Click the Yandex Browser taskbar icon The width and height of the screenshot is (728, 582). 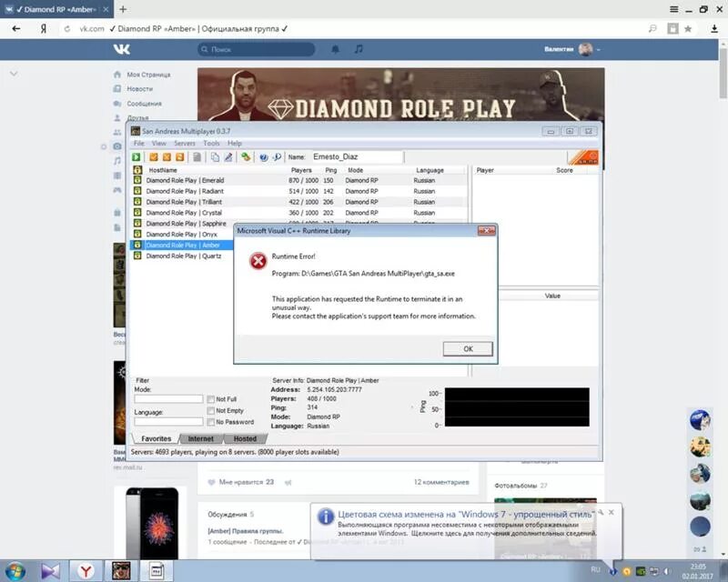(x=86, y=571)
